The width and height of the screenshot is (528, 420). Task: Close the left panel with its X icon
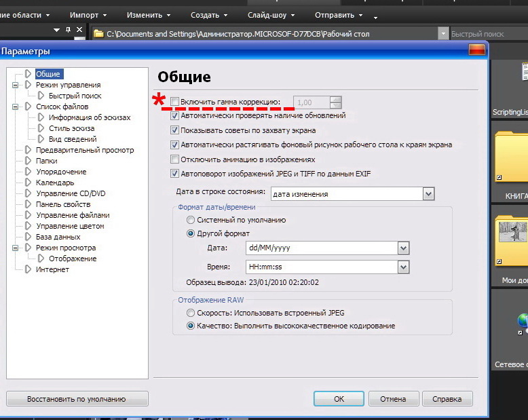(79, 31)
